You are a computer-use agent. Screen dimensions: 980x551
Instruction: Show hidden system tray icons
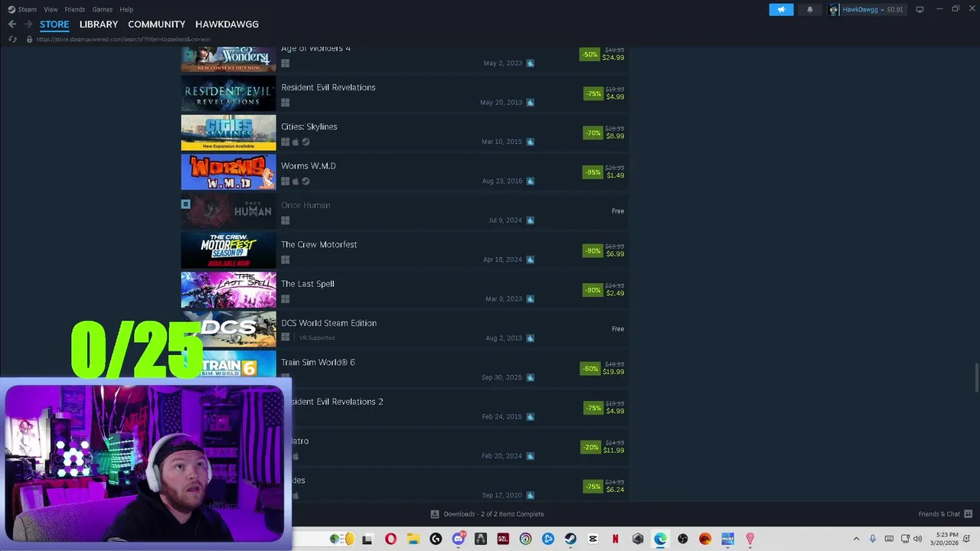(856, 539)
